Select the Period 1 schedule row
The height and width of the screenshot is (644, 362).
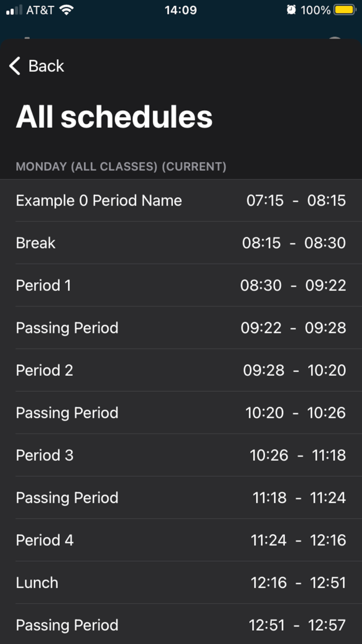181,285
